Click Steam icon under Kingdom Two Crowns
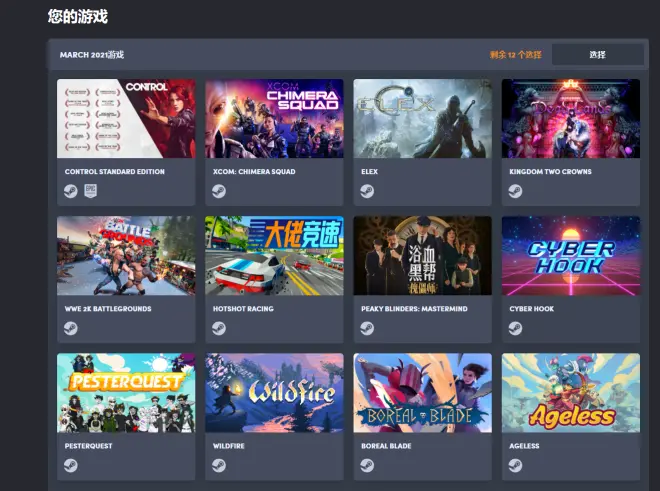The height and width of the screenshot is (491, 660). tap(515, 191)
